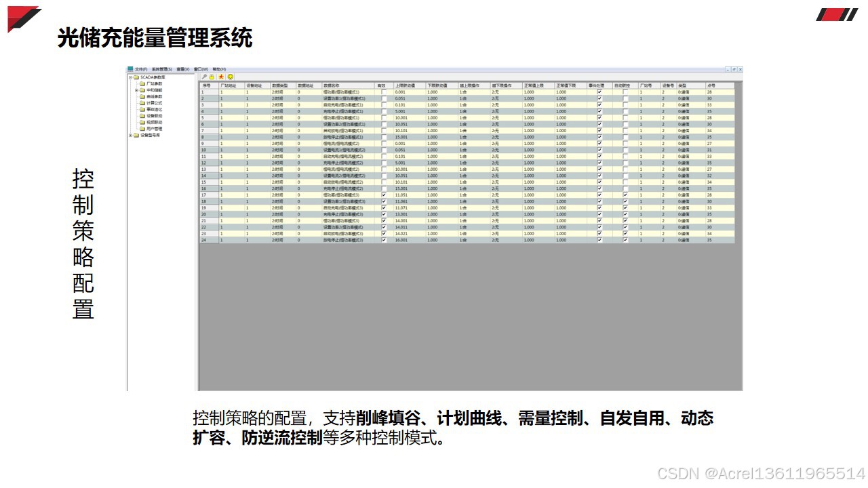
Task: Click the yellow padlock toolbar icon
Action: point(212,77)
